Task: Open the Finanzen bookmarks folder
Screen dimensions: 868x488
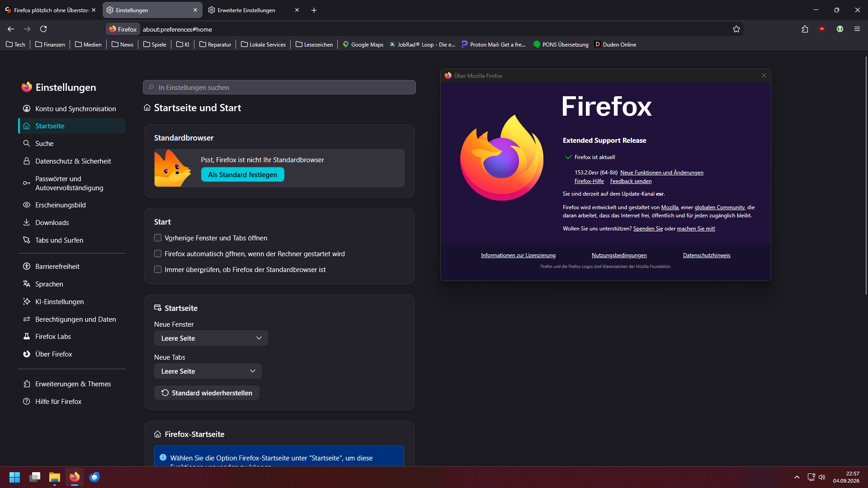Action: (50, 45)
